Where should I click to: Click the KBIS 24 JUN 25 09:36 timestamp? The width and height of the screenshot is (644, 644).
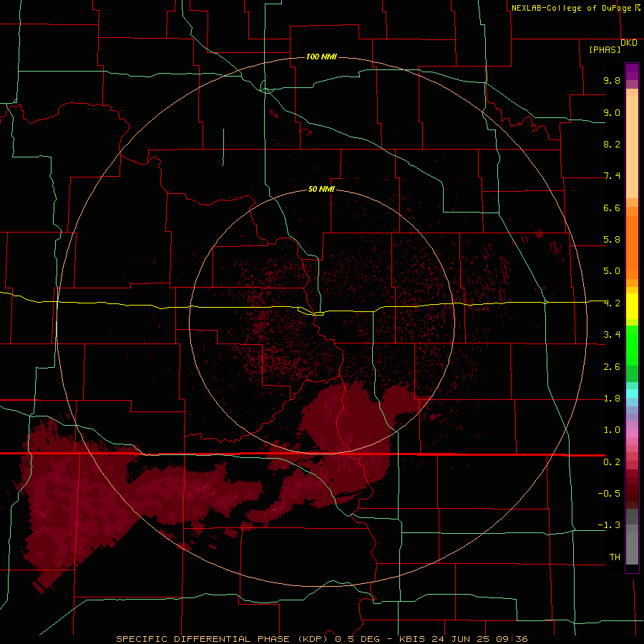(463, 639)
